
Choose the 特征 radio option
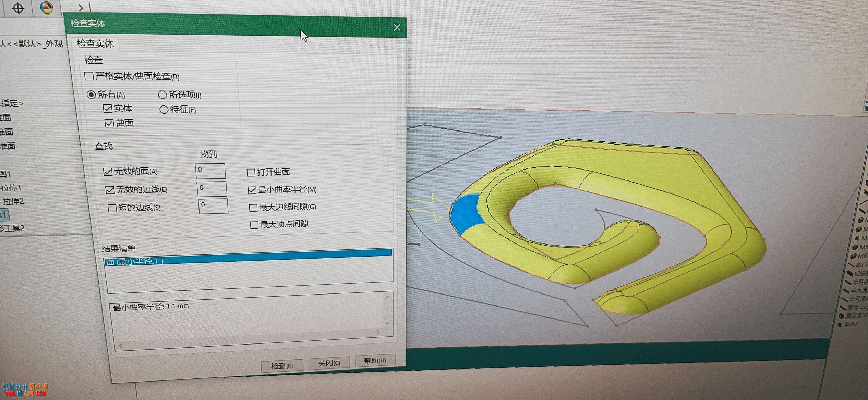tap(164, 110)
